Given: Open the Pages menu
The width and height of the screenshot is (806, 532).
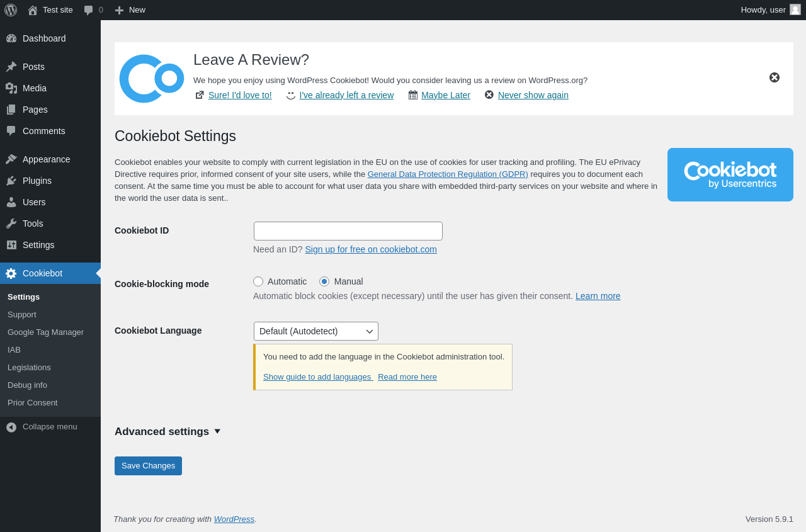Looking at the screenshot, I should [50, 110].
